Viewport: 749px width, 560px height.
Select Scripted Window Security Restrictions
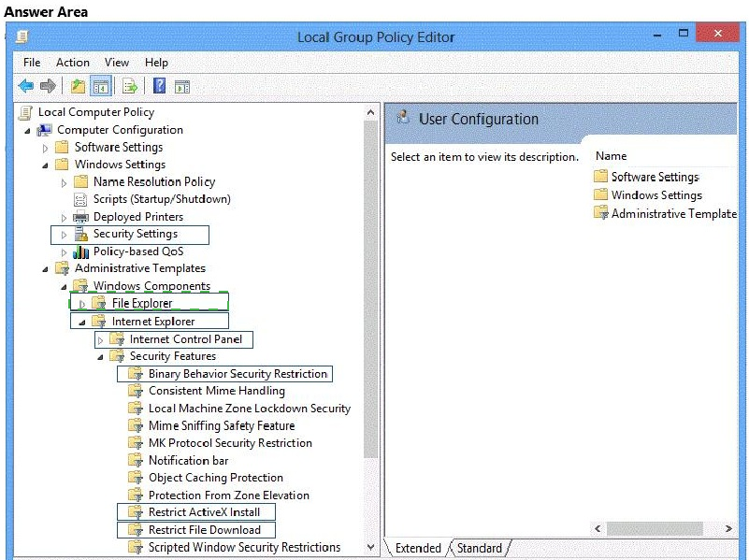click(x=245, y=547)
